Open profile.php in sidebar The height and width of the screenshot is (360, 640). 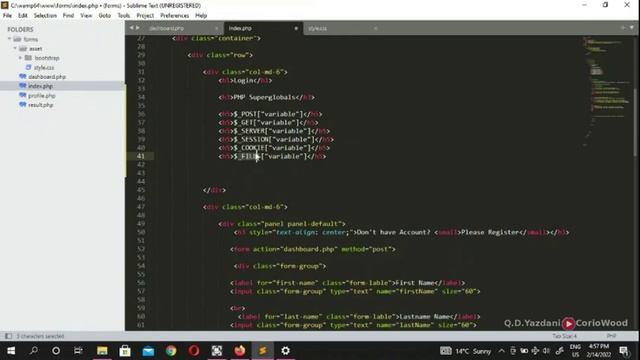[x=42, y=96]
